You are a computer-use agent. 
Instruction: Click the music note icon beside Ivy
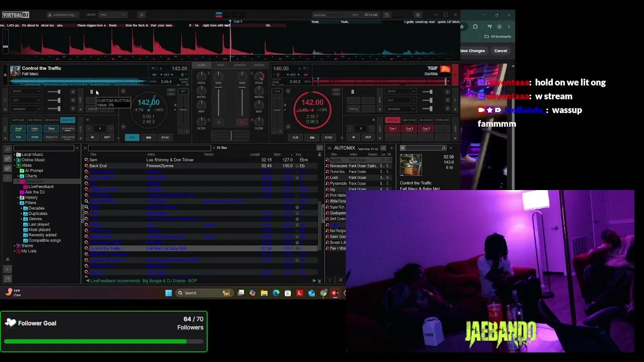click(x=328, y=190)
